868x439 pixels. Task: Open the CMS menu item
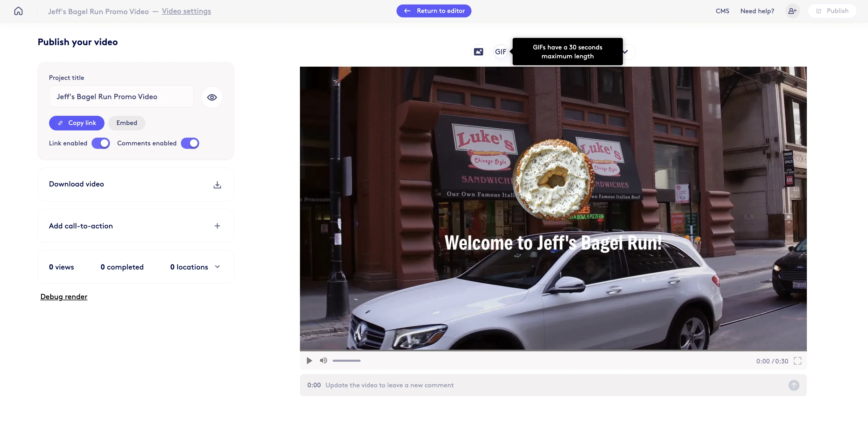click(722, 10)
